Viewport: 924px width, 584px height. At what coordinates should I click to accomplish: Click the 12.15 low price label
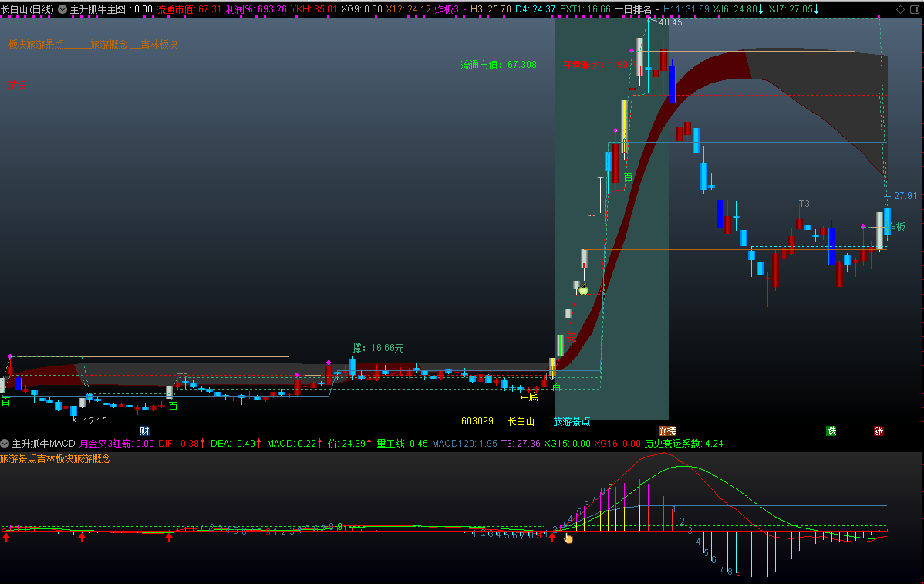pos(95,420)
